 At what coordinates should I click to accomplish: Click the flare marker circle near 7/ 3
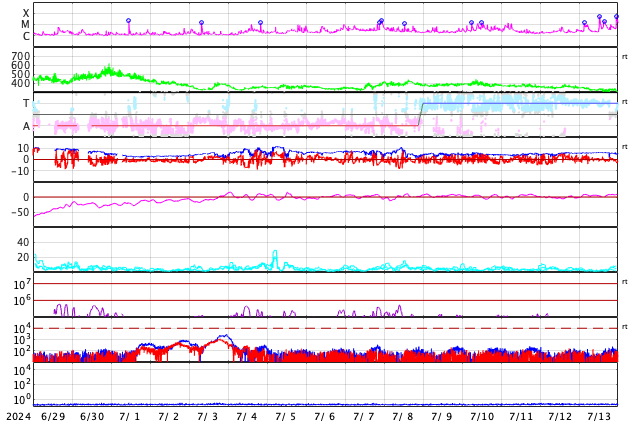tap(201, 23)
